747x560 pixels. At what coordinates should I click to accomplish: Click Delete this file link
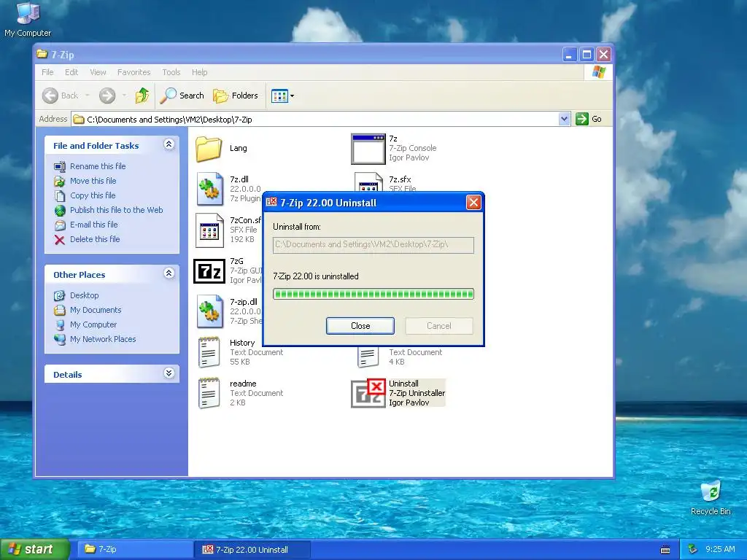pos(95,239)
